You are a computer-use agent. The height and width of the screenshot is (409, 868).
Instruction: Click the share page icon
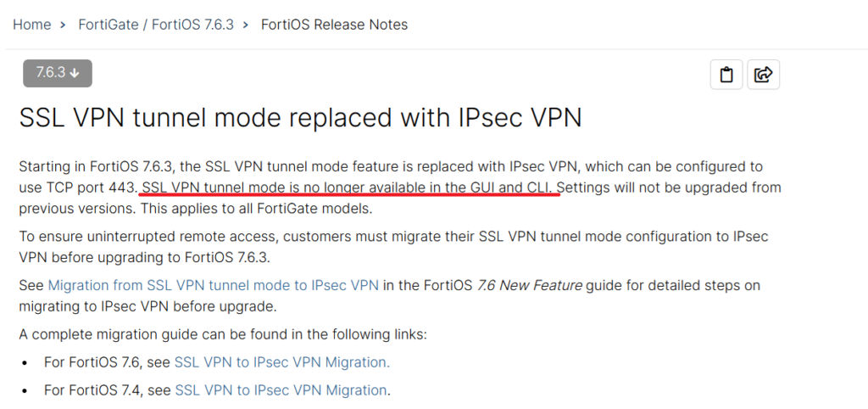763,75
